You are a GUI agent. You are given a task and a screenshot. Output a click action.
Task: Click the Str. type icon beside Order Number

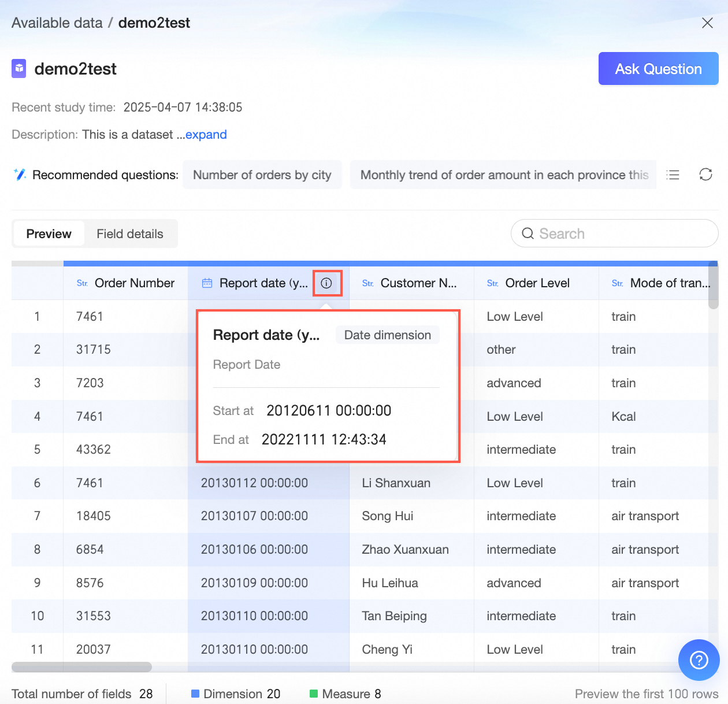pyautogui.click(x=82, y=283)
